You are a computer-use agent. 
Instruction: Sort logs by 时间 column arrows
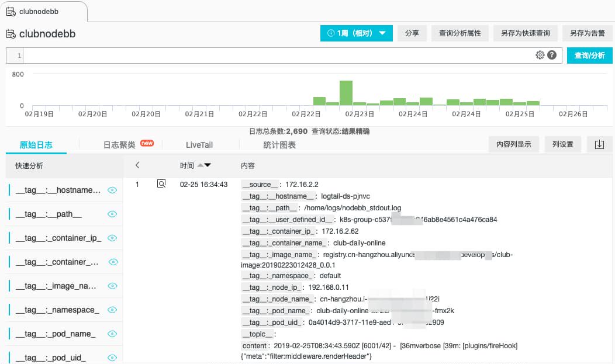[205, 165]
